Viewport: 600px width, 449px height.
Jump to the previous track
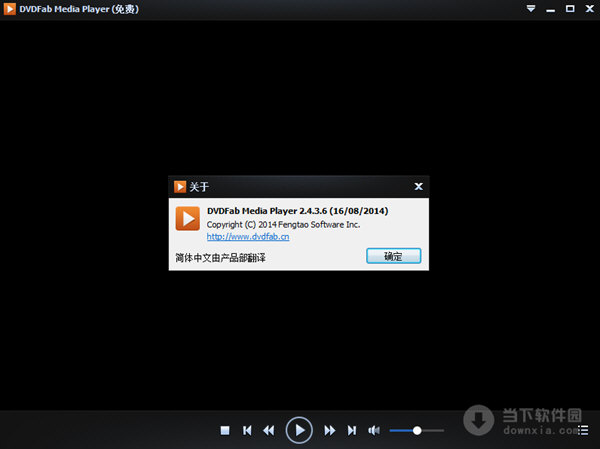point(247,431)
